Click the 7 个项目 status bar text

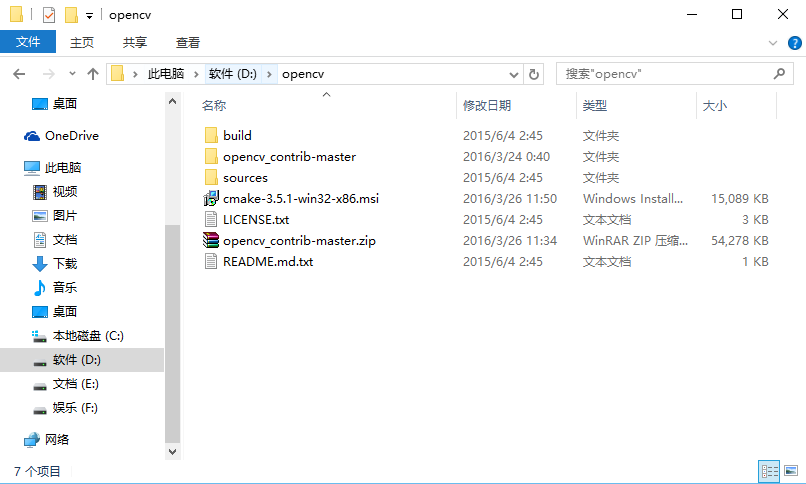[37, 471]
